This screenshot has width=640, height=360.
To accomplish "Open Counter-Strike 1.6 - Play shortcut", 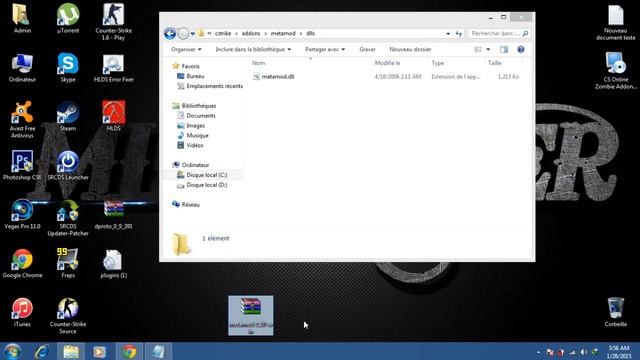I will [113, 22].
